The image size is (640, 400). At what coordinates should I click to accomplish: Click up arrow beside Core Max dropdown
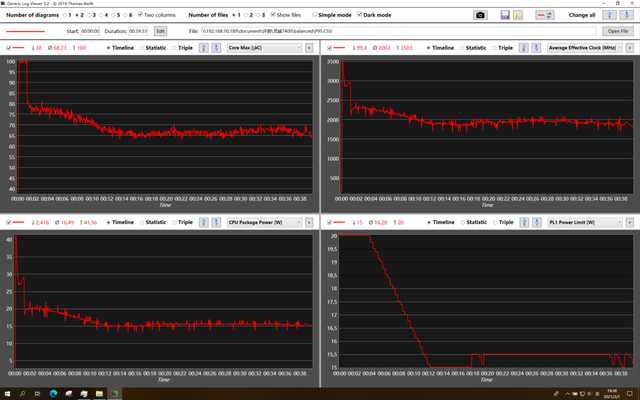pyautogui.click(x=204, y=48)
